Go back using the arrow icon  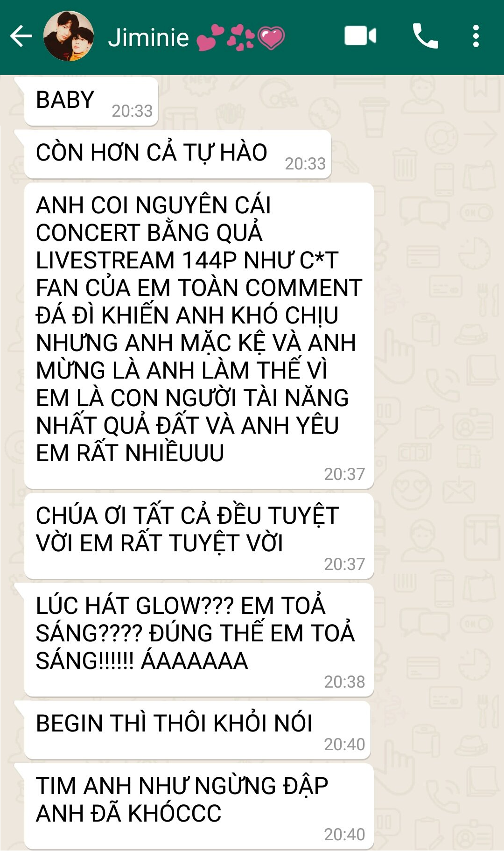[21, 36]
